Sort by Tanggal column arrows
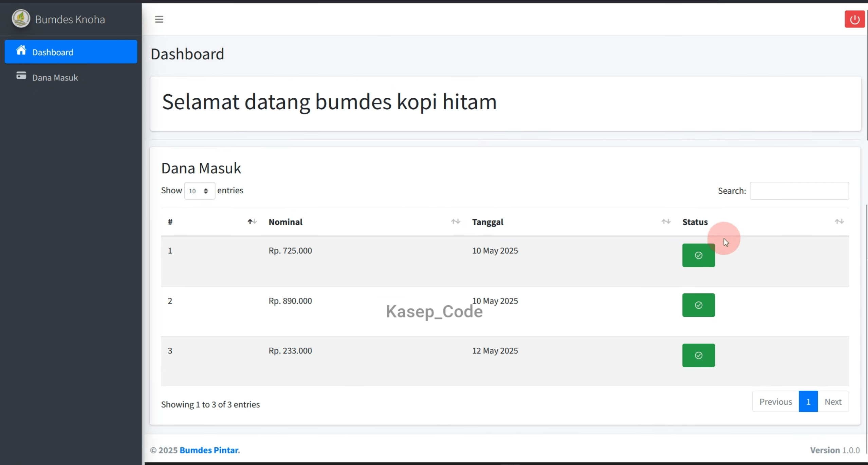This screenshot has height=465, width=868. point(666,221)
